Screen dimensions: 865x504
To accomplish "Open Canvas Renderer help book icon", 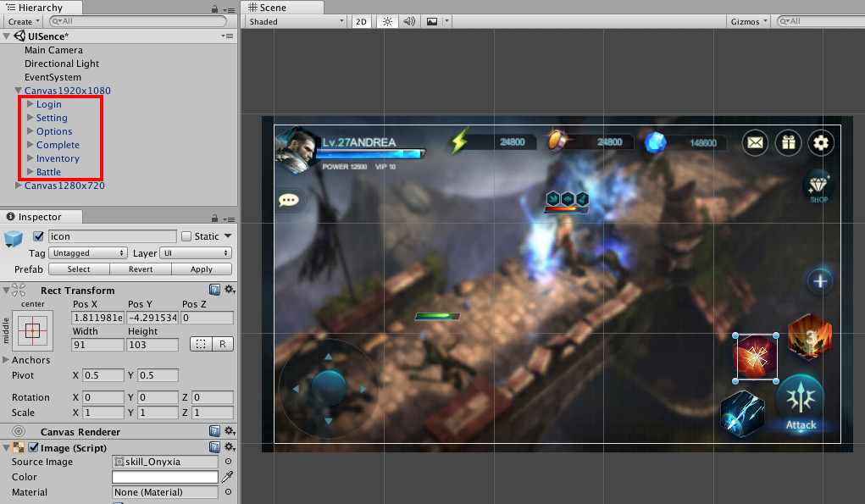I will [x=214, y=430].
